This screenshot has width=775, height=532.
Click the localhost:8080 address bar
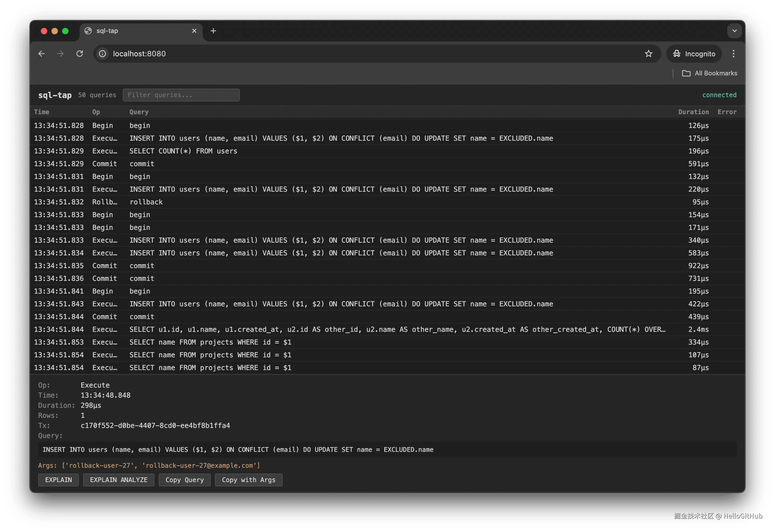pos(367,54)
